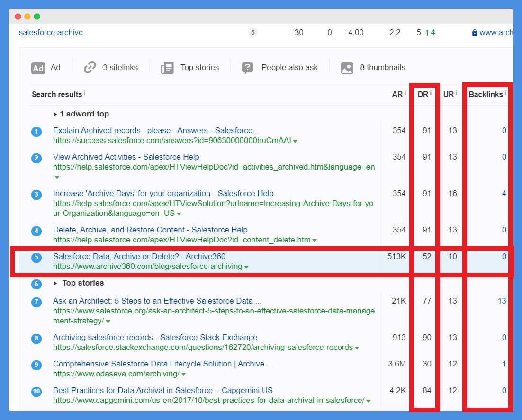Click AR value 3.6M
This screenshot has height=420, width=522.
coord(397,364)
